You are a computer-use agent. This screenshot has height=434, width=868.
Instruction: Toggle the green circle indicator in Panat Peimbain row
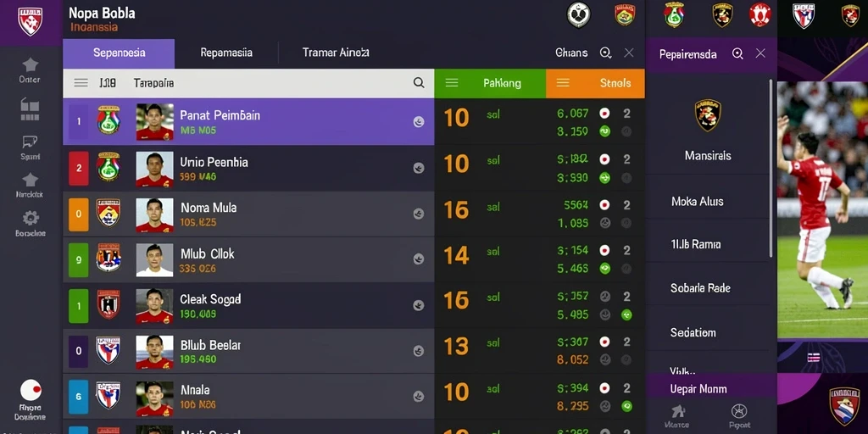click(604, 131)
